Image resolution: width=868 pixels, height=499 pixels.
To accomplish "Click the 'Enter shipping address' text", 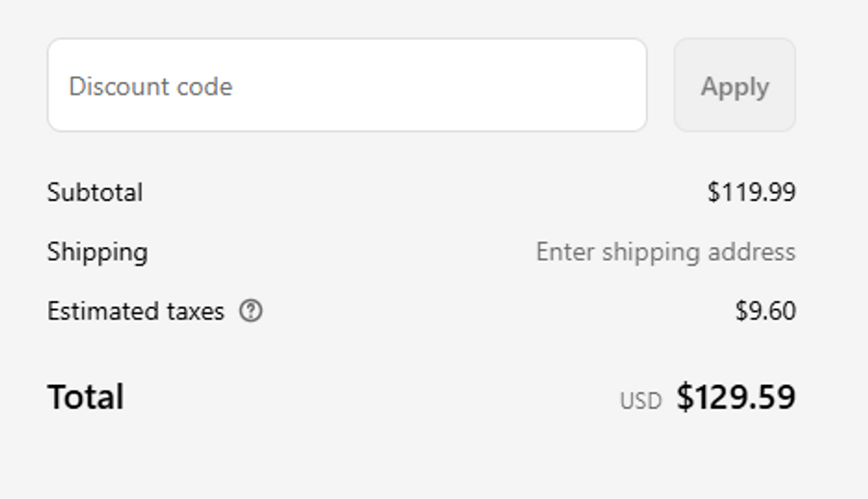I will 665,252.
